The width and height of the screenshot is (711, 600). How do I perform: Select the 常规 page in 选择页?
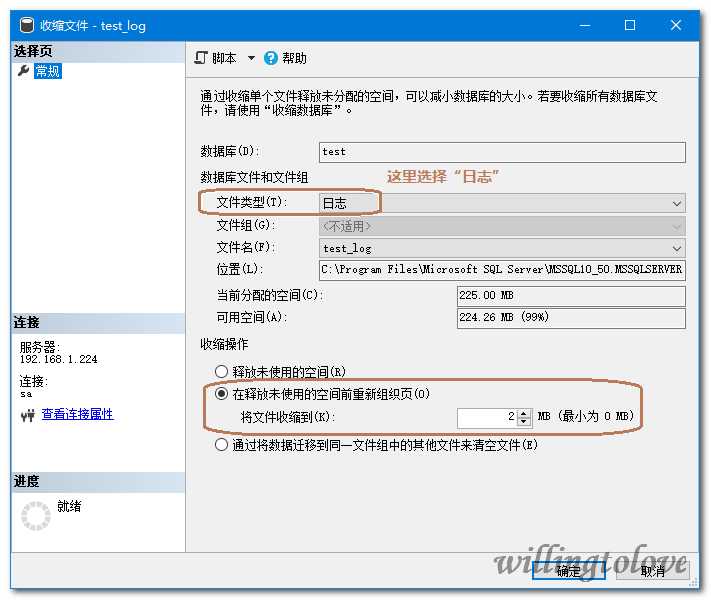tap(48, 71)
